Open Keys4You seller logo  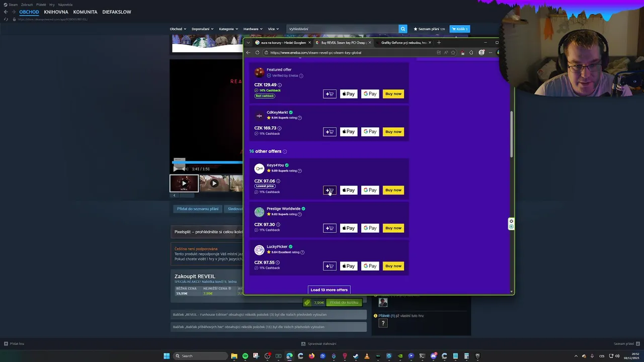click(259, 168)
